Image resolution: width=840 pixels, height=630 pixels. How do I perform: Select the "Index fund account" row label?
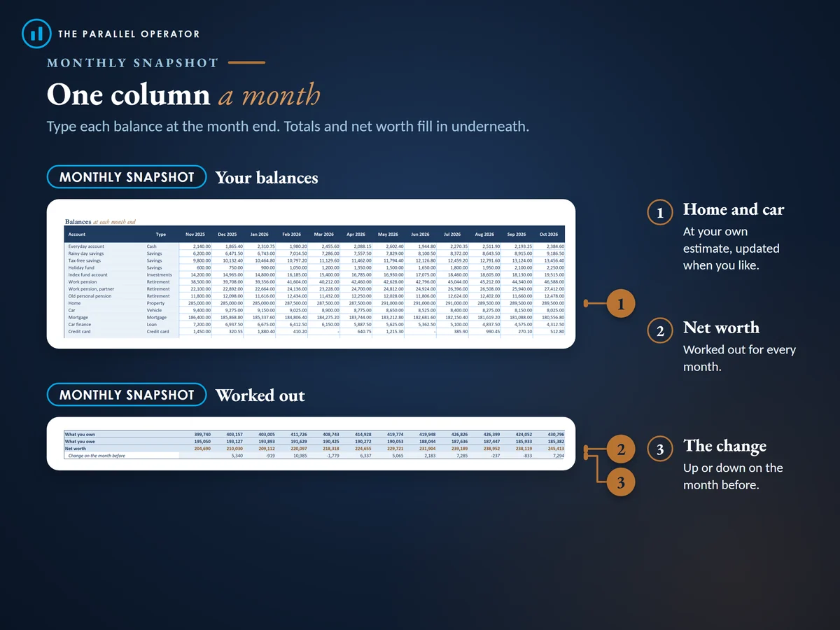tap(88, 275)
